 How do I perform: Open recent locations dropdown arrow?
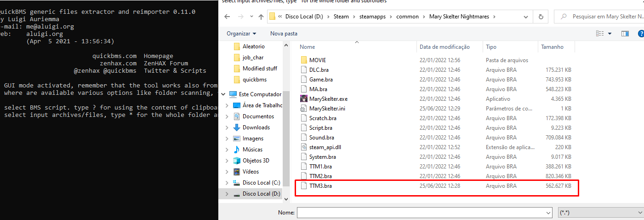coord(251,17)
